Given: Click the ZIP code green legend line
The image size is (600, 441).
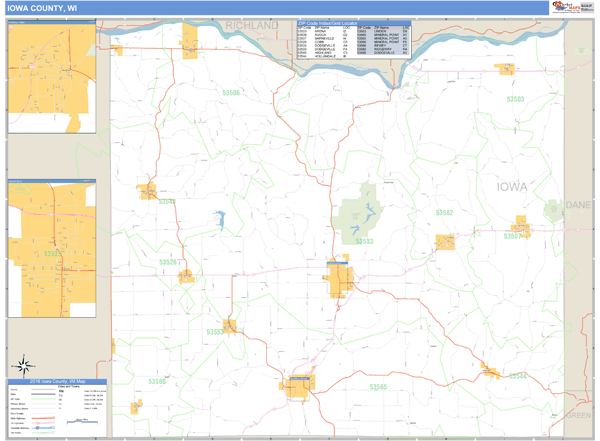Looking at the screenshot, I should [x=43, y=399].
